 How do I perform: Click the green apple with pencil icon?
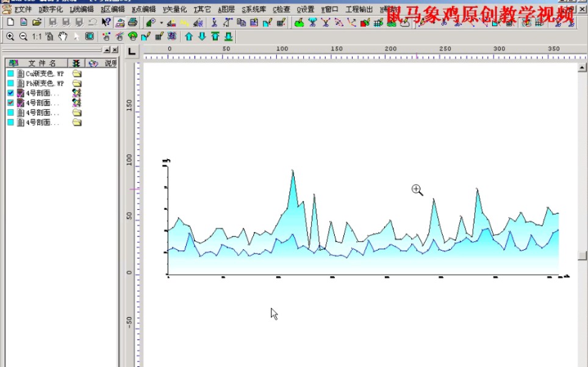tap(299, 23)
